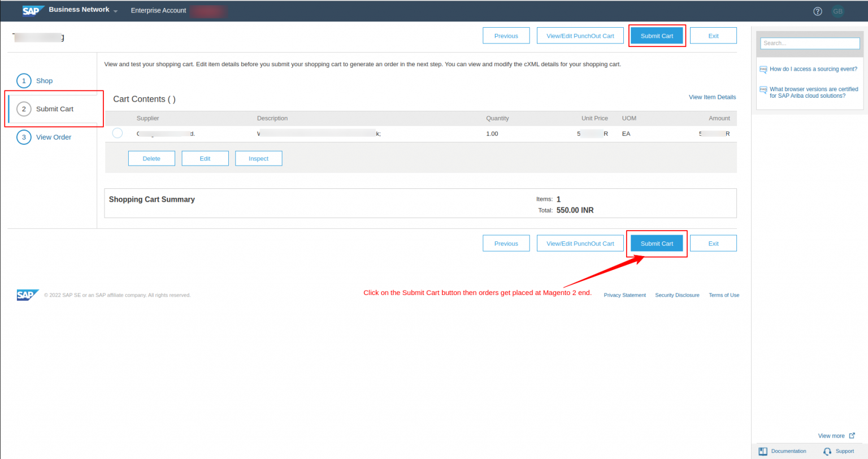Click the top View/Edit PunchOut Cart button
Screen dimensions: 868x459
coord(580,36)
